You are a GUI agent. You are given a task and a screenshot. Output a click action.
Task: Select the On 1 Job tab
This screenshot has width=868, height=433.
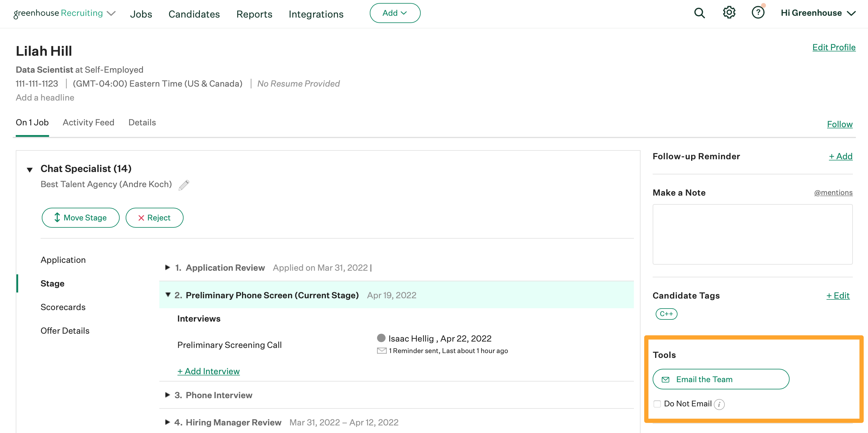click(x=32, y=122)
